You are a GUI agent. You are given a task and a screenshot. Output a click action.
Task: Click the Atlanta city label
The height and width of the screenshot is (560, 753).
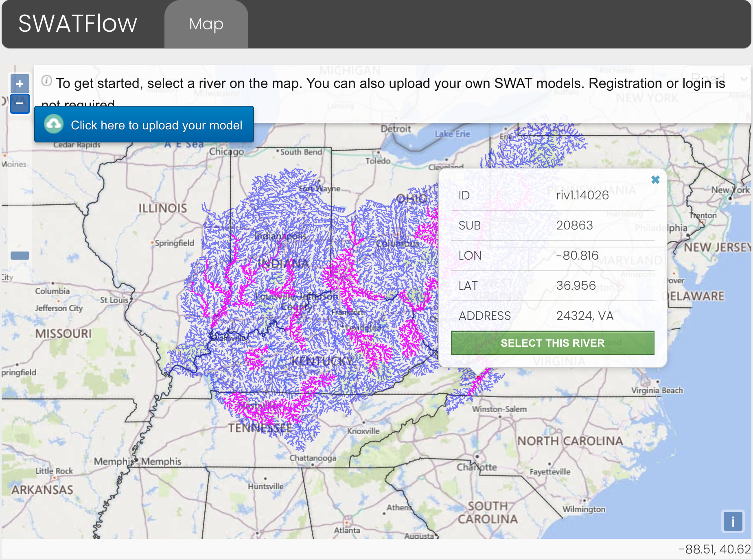pos(347,530)
